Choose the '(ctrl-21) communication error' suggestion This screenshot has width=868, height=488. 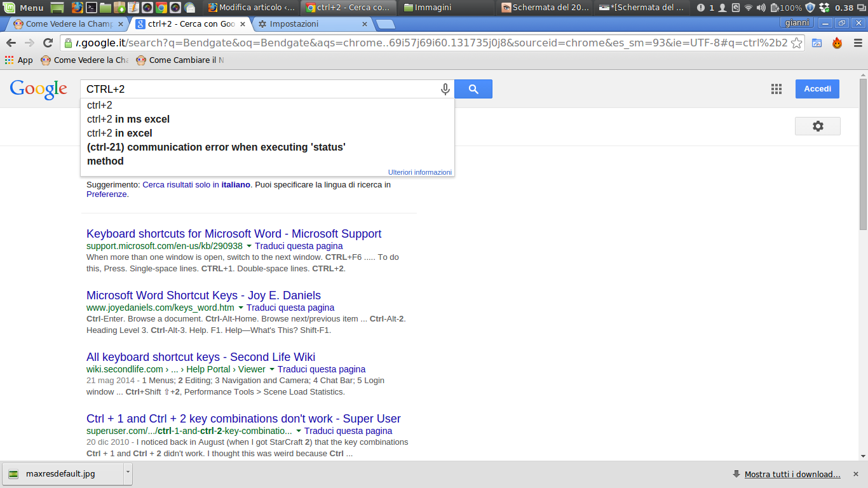click(x=267, y=154)
